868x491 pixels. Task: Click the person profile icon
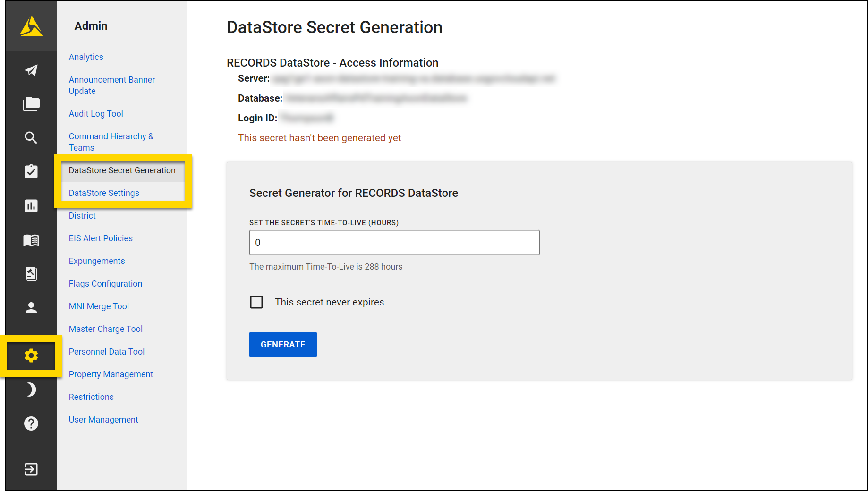(x=31, y=308)
